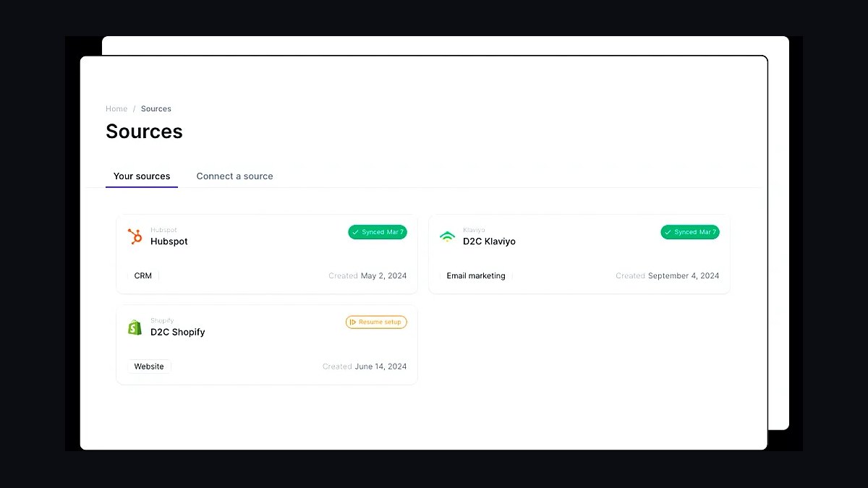Click the Klaviyo logo icon

pos(448,236)
